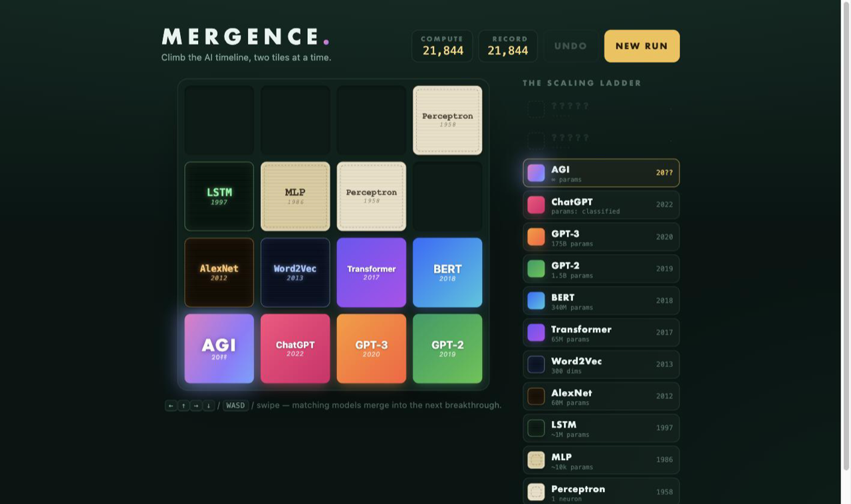The width and height of the screenshot is (851, 504).
Task: Start a new game with NEW RUN
Action: pos(642,46)
